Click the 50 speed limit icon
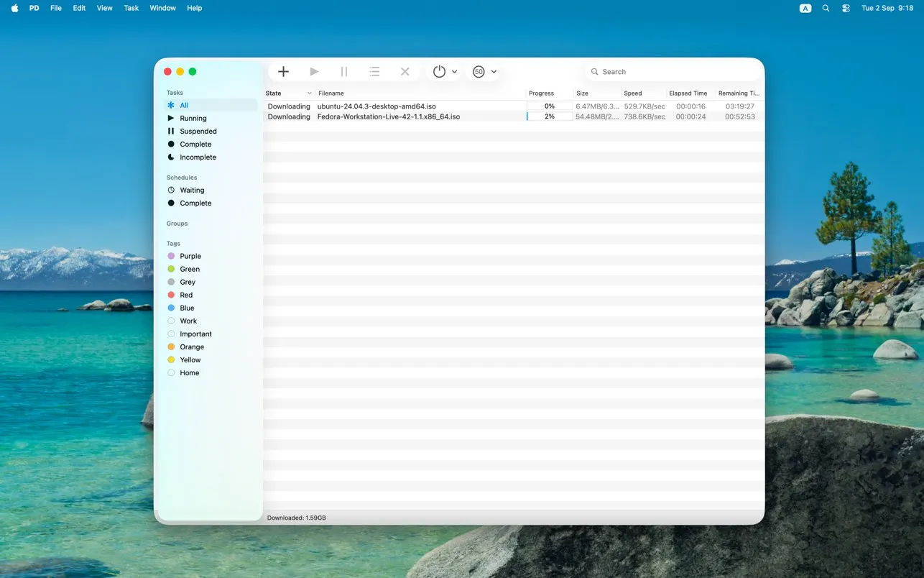The width and height of the screenshot is (924, 578). click(x=478, y=71)
